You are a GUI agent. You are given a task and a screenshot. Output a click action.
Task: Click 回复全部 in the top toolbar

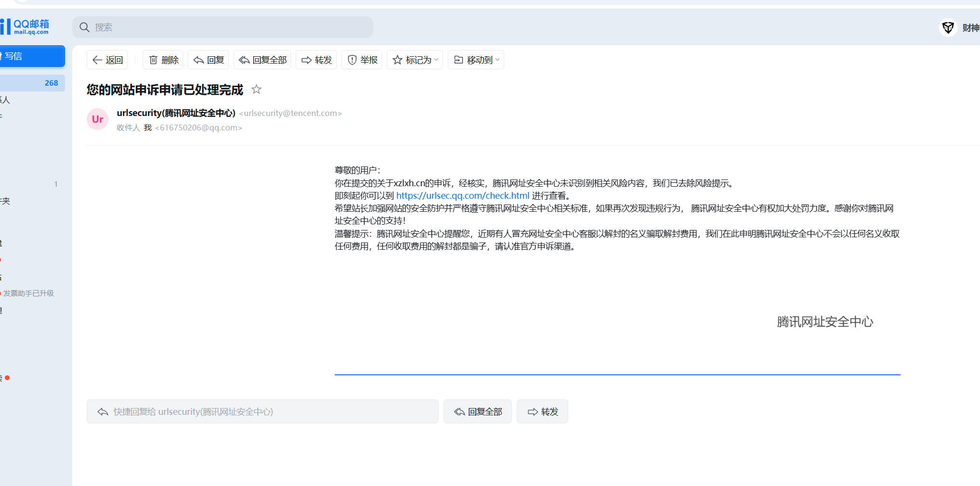[x=262, y=60]
